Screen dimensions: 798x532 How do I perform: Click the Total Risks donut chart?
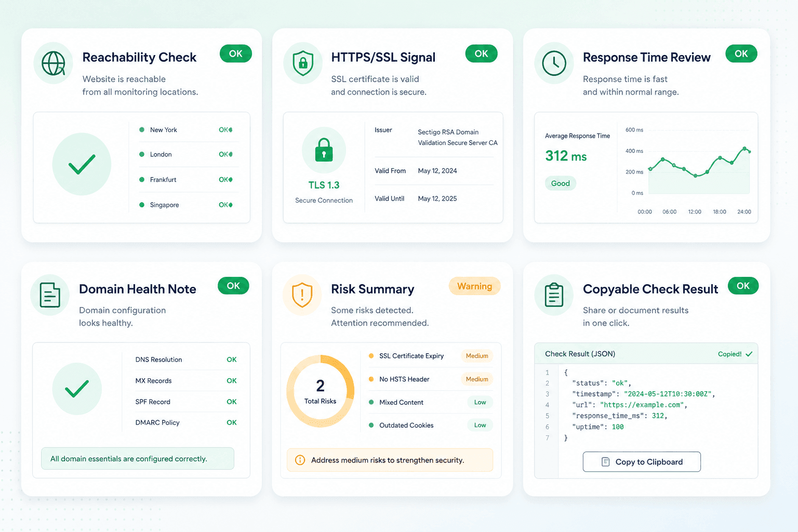coord(321,391)
